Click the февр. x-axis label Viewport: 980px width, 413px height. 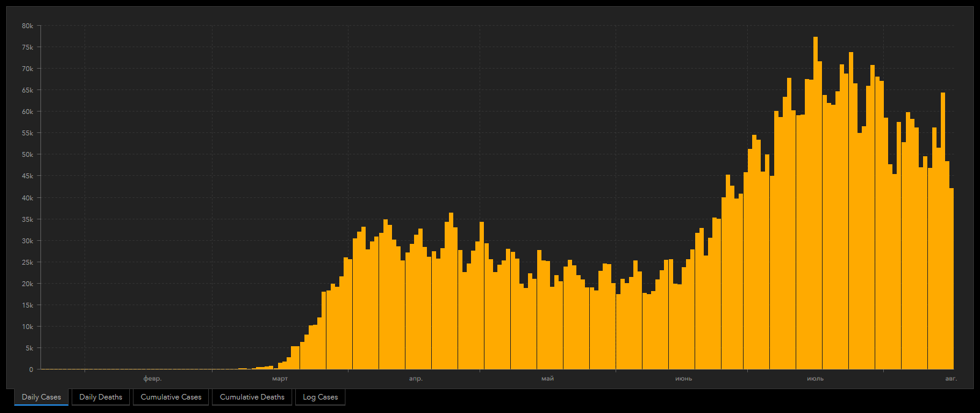coord(153,379)
